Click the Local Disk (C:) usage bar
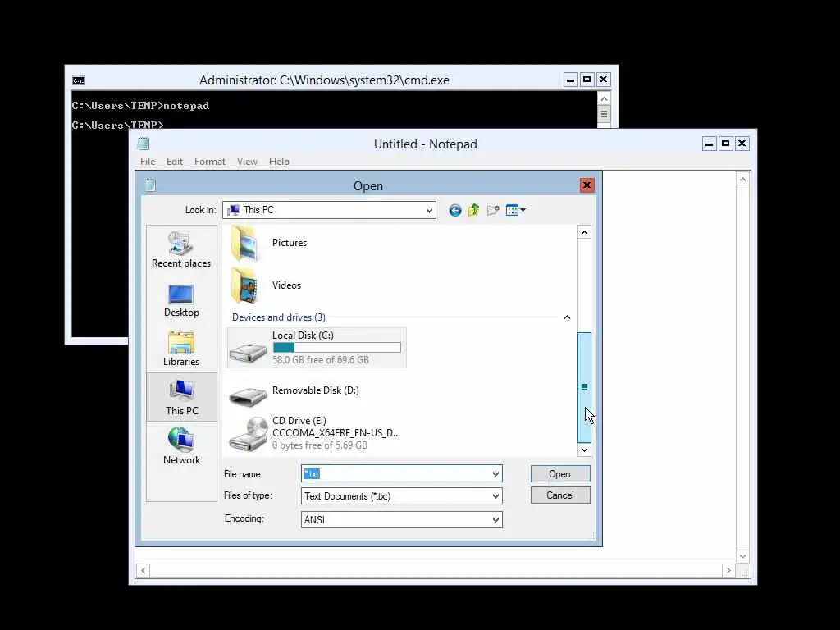This screenshot has width=840, height=630. (337, 348)
